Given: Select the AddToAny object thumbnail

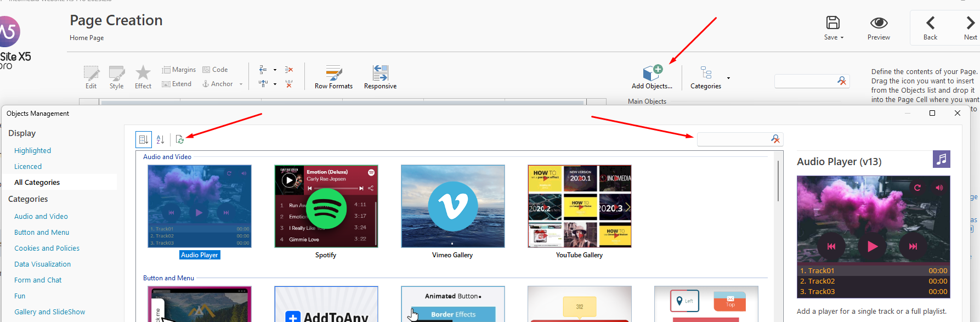Looking at the screenshot, I should pyautogui.click(x=326, y=304).
